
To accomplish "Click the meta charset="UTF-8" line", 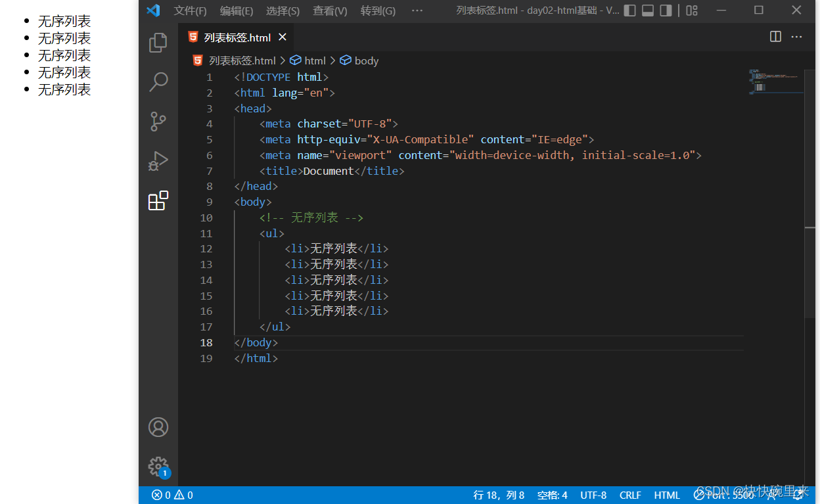I will 329,124.
